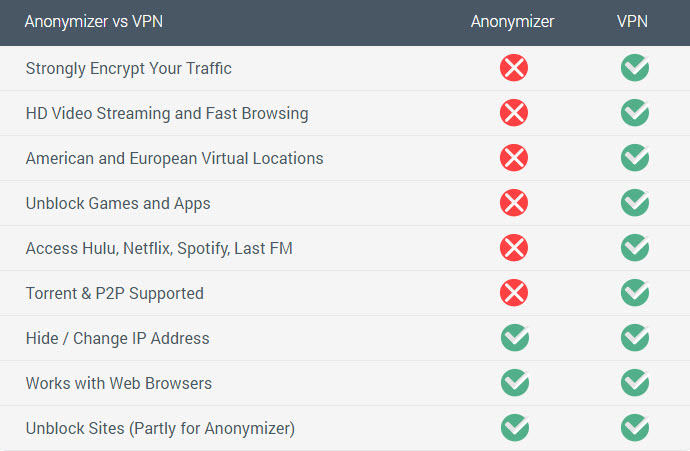Click the Anonymizer vs VPN table title
This screenshot has width=690, height=451.
94,22
